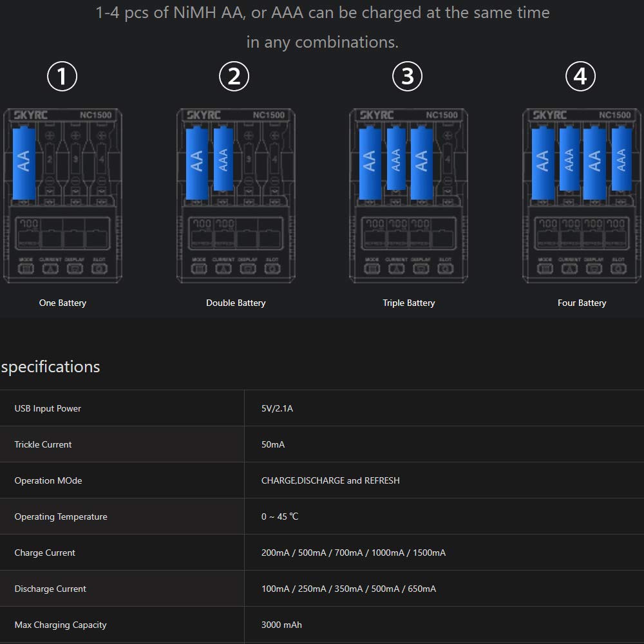
Task: Click the single blue AA battery in first charger
Action: 25,163
